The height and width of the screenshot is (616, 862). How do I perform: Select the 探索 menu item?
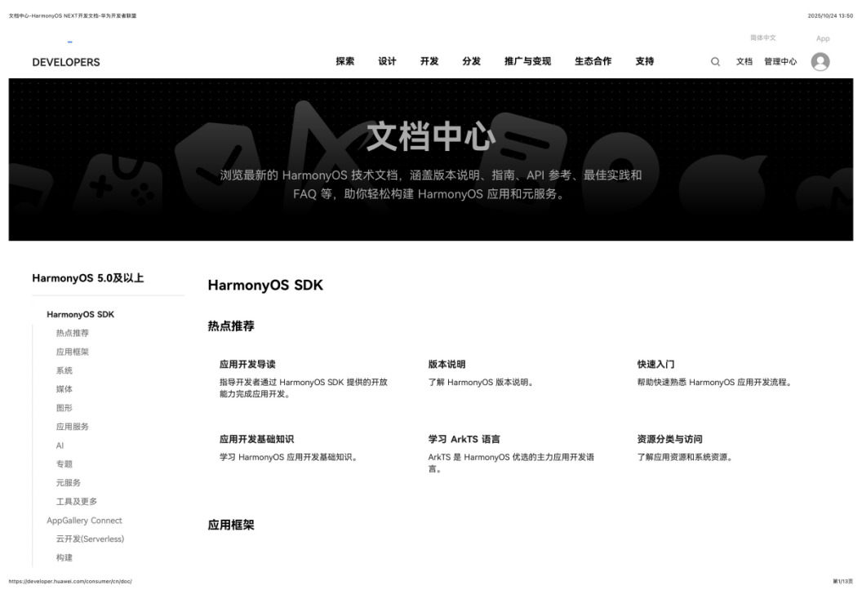tap(344, 60)
